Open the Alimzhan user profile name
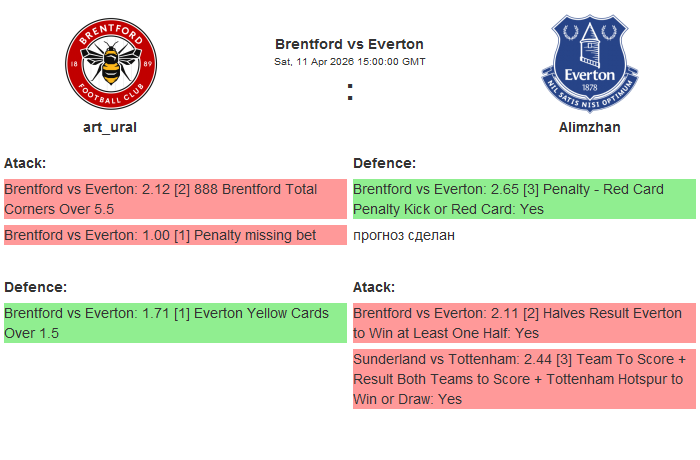This screenshot has height=460, width=700. (x=589, y=127)
